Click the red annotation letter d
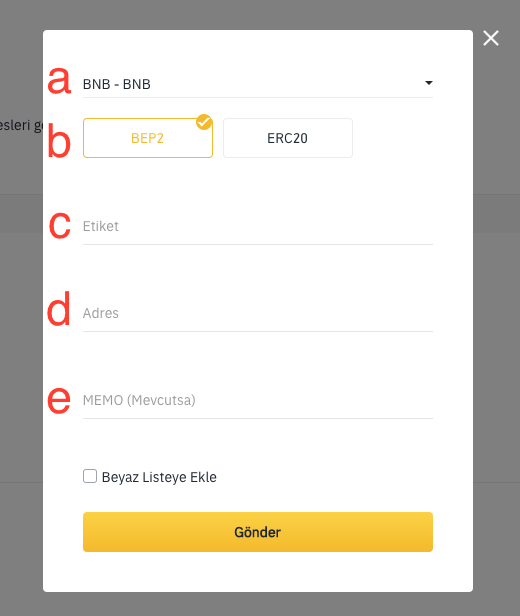This screenshot has width=520, height=616. pyautogui.click(x=59, y=308)
